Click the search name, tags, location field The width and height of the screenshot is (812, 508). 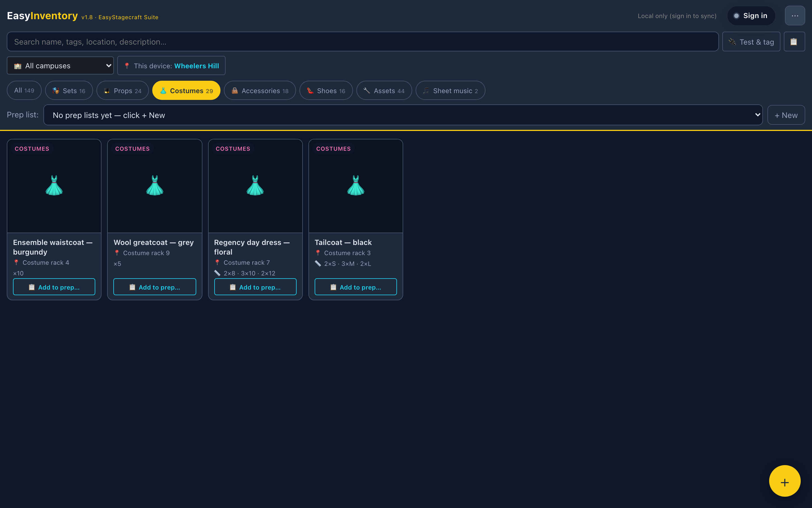point(362,42)
